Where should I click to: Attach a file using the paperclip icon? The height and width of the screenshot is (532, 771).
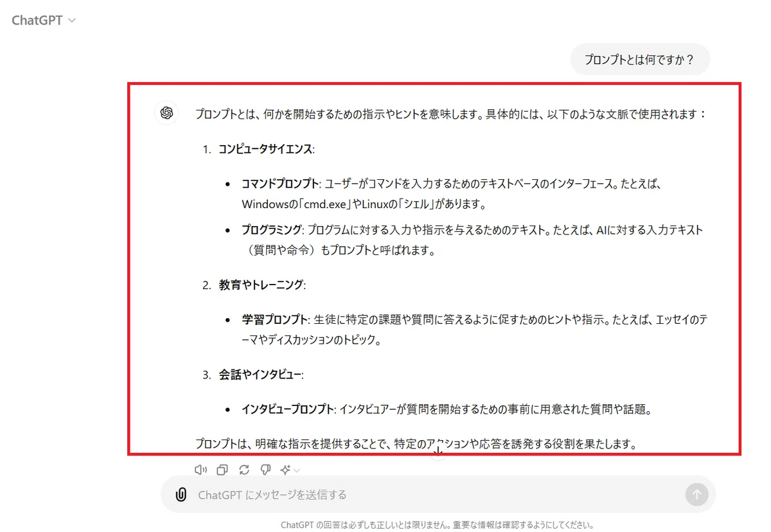click(x=181, y=495)
